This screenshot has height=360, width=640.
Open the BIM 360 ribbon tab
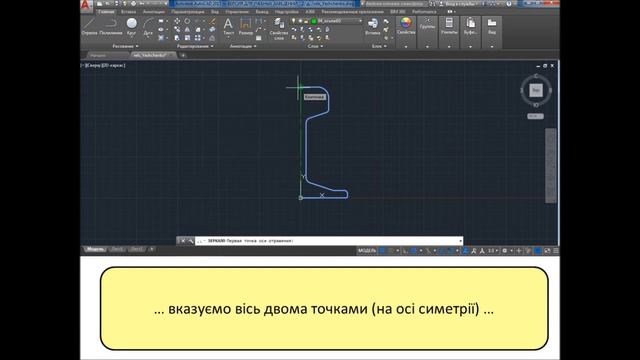(x=398, y=12)
